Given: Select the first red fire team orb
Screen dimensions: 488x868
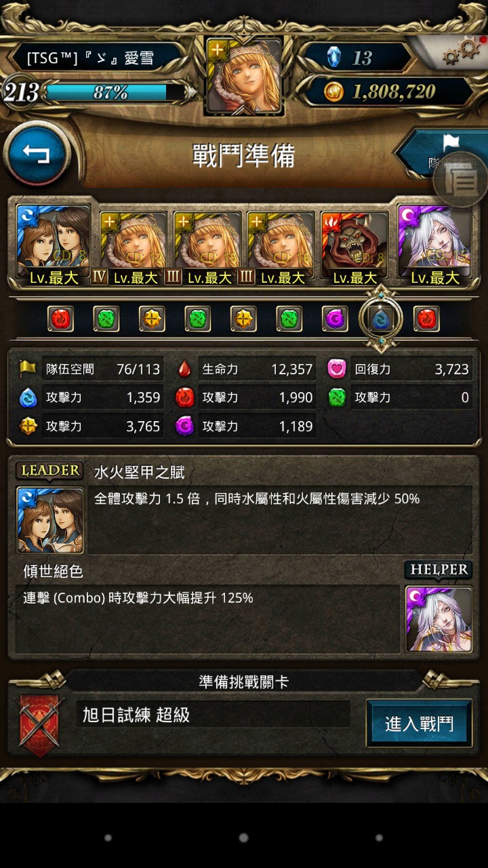Looking at the screenshot, I should 61,318.
